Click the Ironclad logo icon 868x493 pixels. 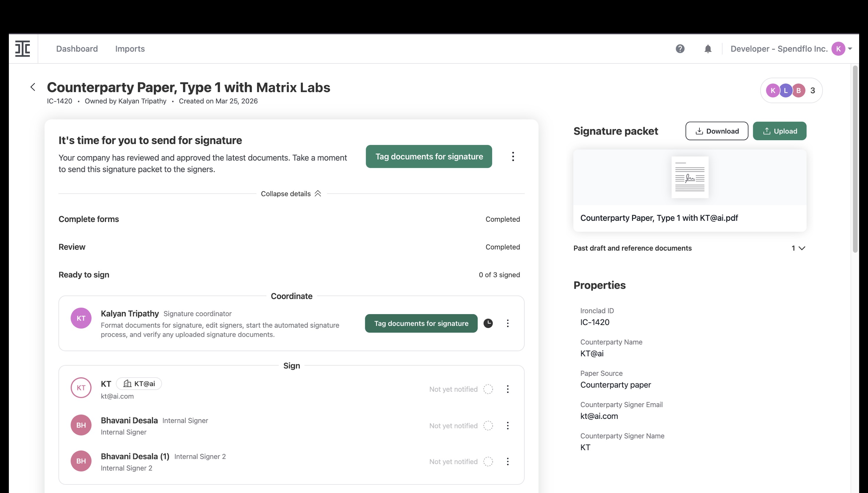click(23, 49)
